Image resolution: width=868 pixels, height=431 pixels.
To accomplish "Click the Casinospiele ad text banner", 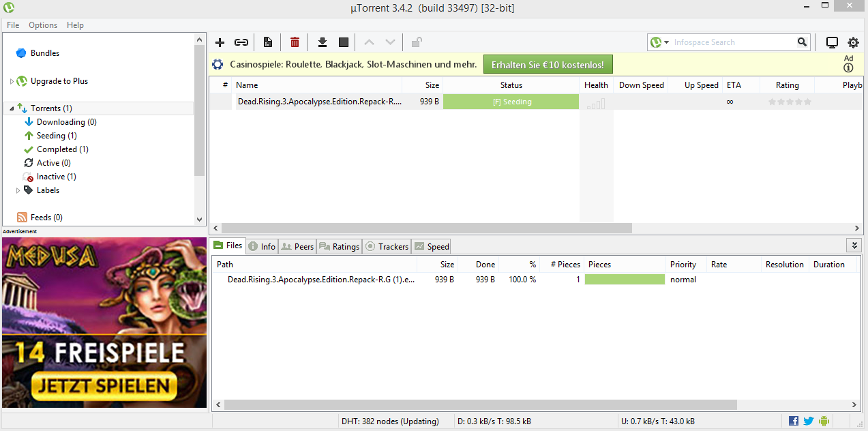I will (x=353, y=65).
